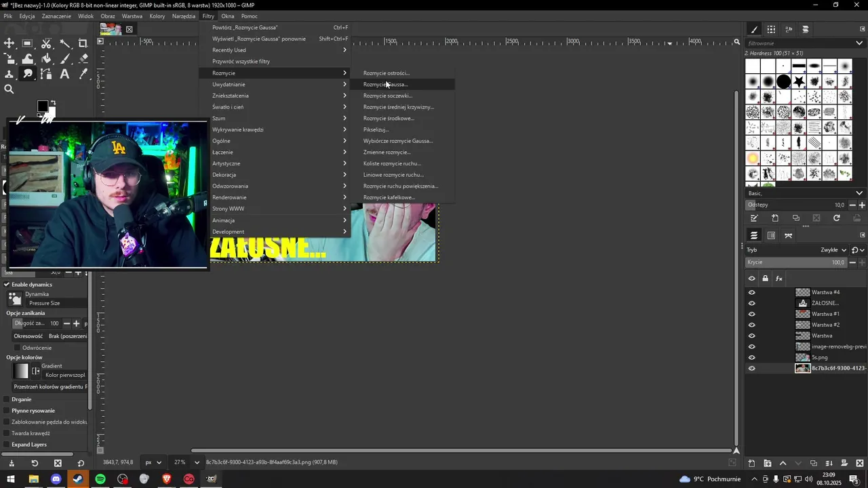Edit the selected brush icon
The width and height of the screenshot is (868, 488).
(x=754, y=218)
